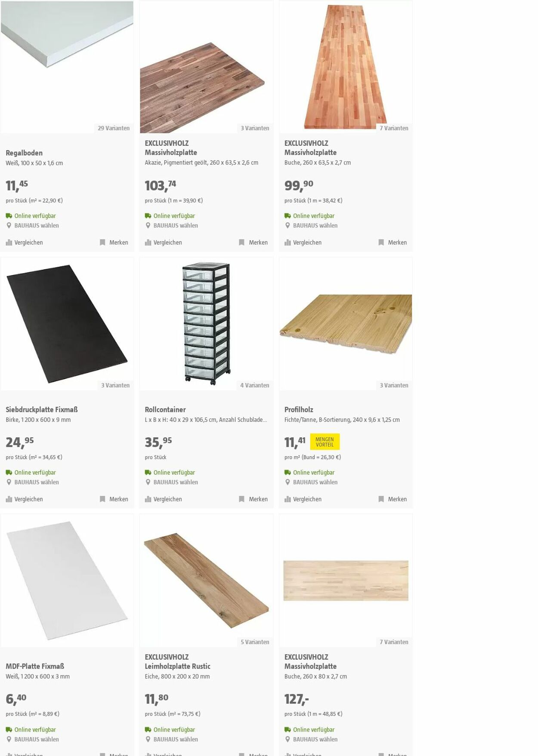Click bookmark icon for Profilholz
Screen dimensions: 538x756
(381, 499)
